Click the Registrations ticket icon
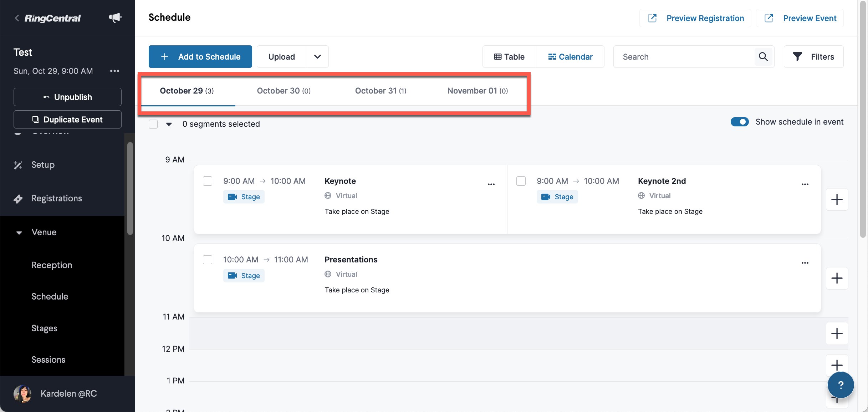 point(18,199)
